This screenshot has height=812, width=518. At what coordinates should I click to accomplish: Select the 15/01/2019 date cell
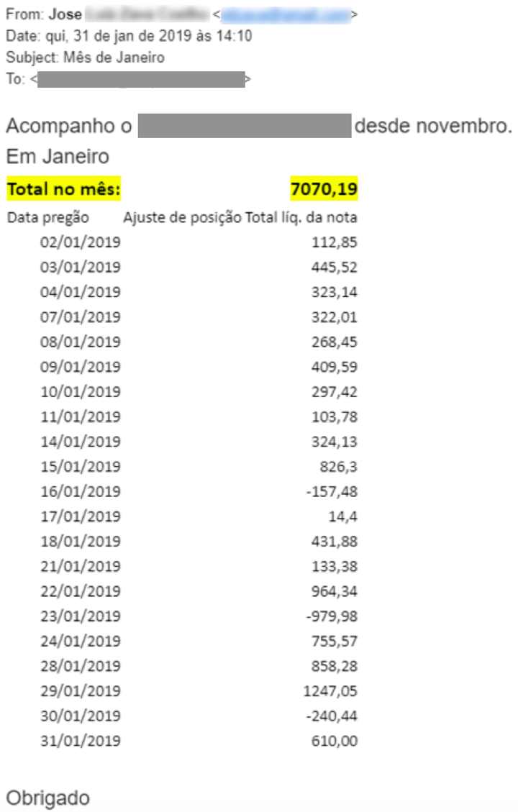point(81,467)
